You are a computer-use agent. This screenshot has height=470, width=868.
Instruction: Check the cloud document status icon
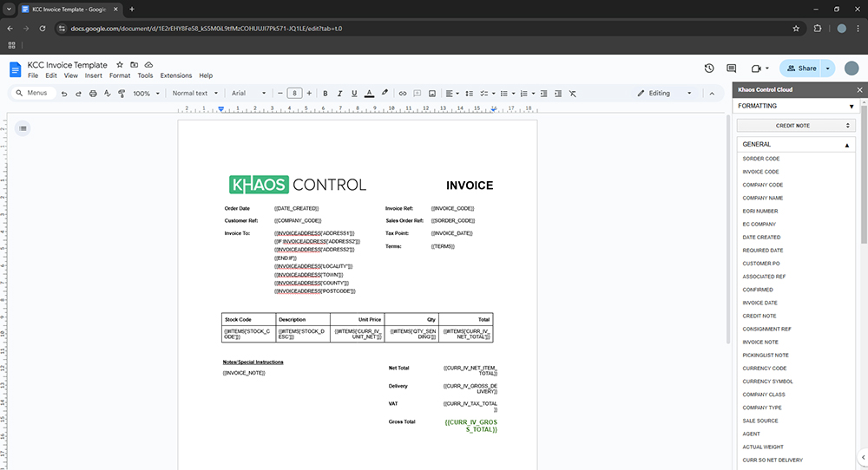[148, 65]
